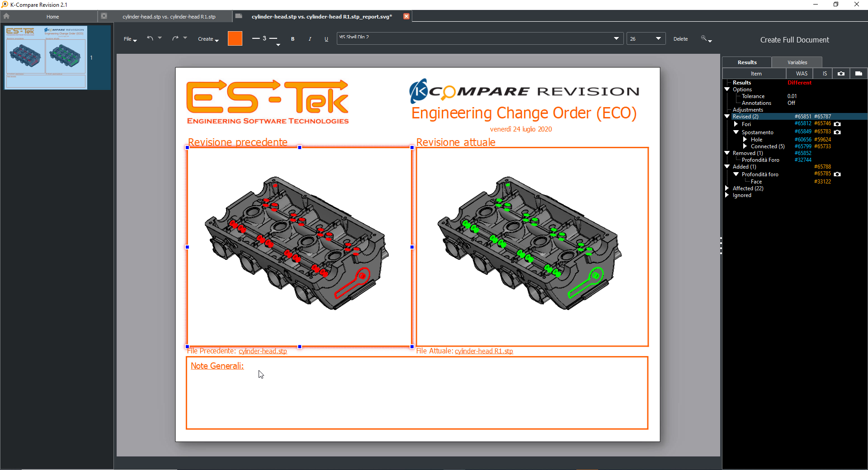868x470 pixels.
Task: Collapse the Revised (2) tree node
Action: [727, 117]
